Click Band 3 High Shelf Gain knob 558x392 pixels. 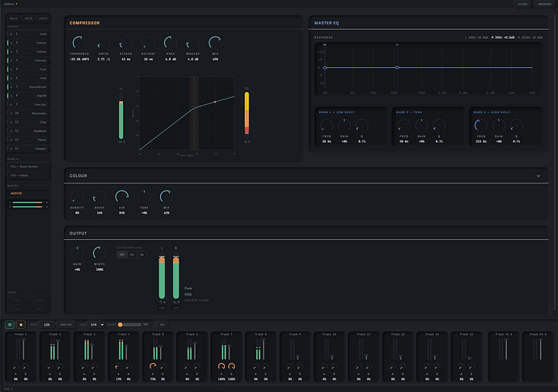point(499,125)
